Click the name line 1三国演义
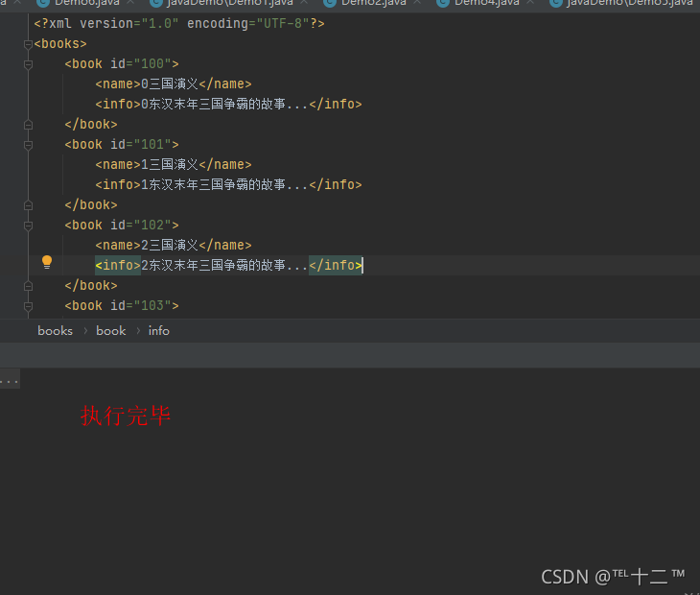Viewport: 700px width, 595px height. (x=174, y=164)
